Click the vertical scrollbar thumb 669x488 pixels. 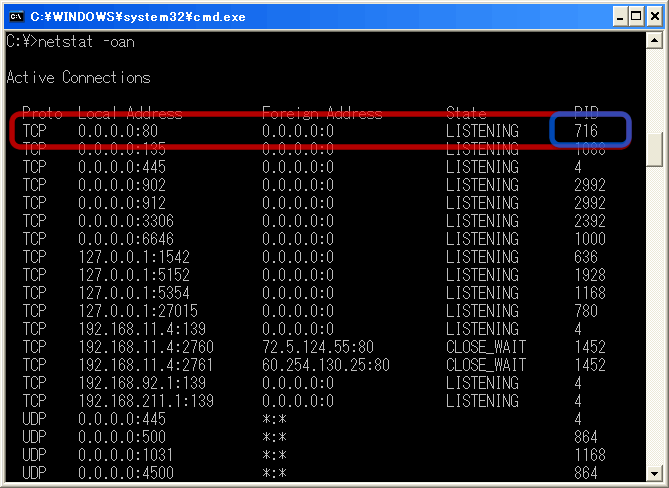[655, 150]
